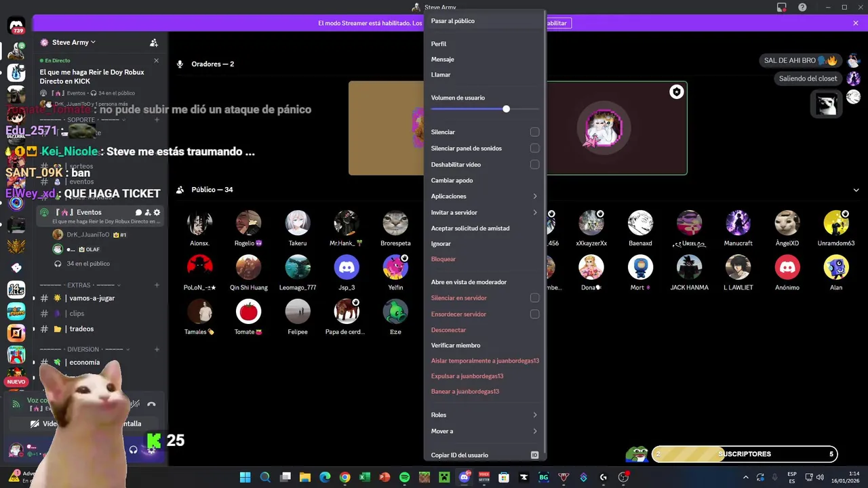Expand the Roles submenu
868x488 pixels.
[485, 415]
